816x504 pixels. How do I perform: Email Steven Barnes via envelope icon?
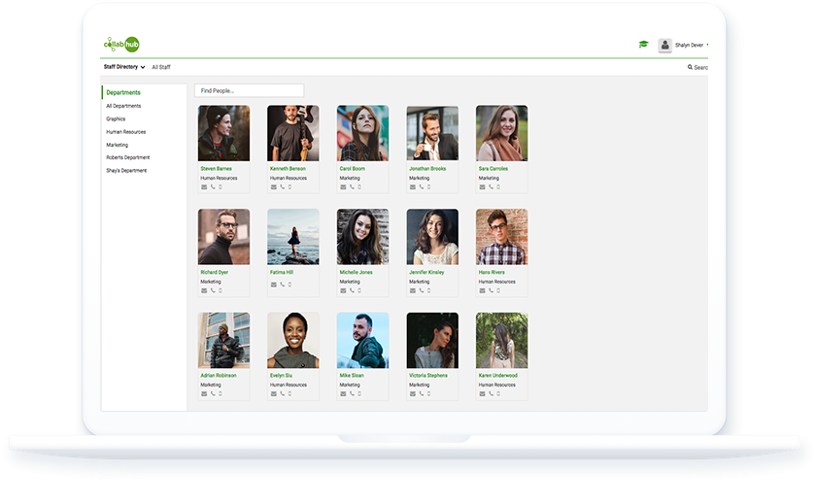coord(204,187)
